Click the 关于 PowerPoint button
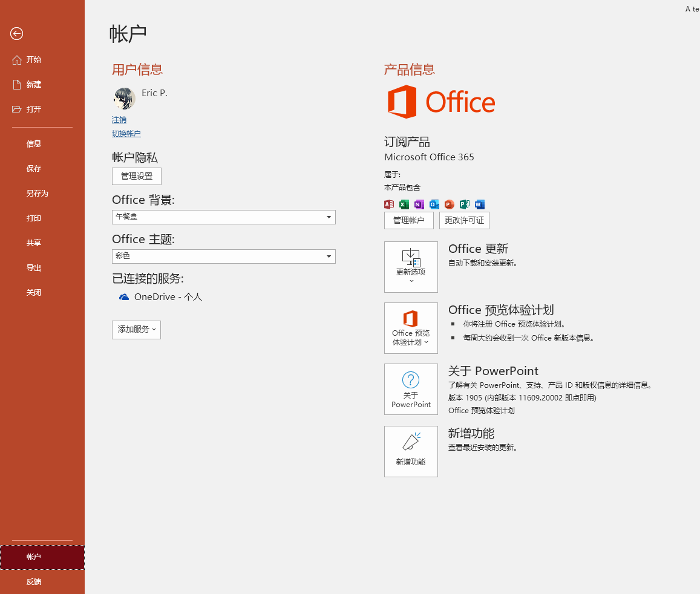 (x=411, y=389)
